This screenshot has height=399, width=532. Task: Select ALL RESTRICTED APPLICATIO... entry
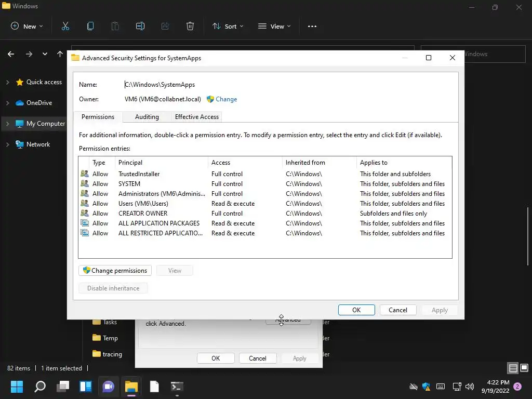point(265,233)
